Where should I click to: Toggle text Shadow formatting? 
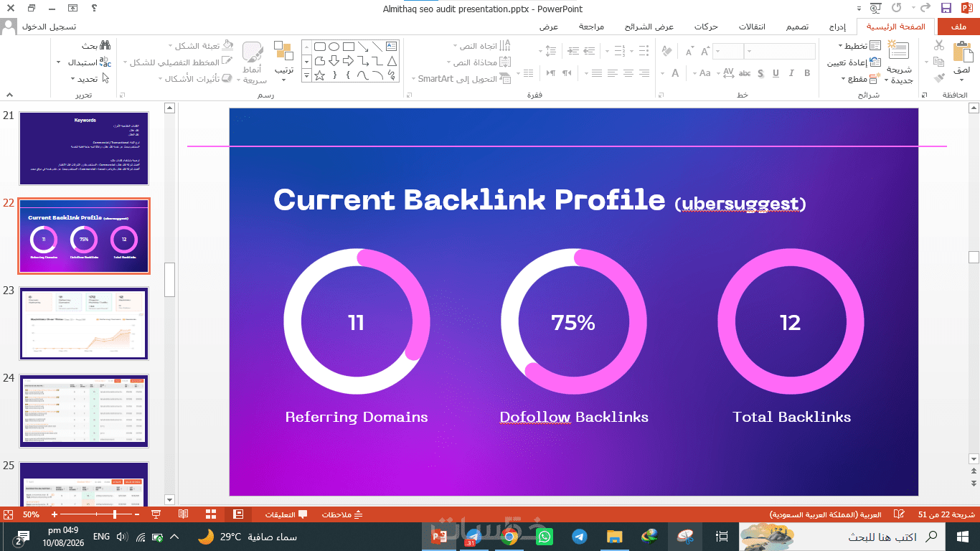click(x=760, y=73)
